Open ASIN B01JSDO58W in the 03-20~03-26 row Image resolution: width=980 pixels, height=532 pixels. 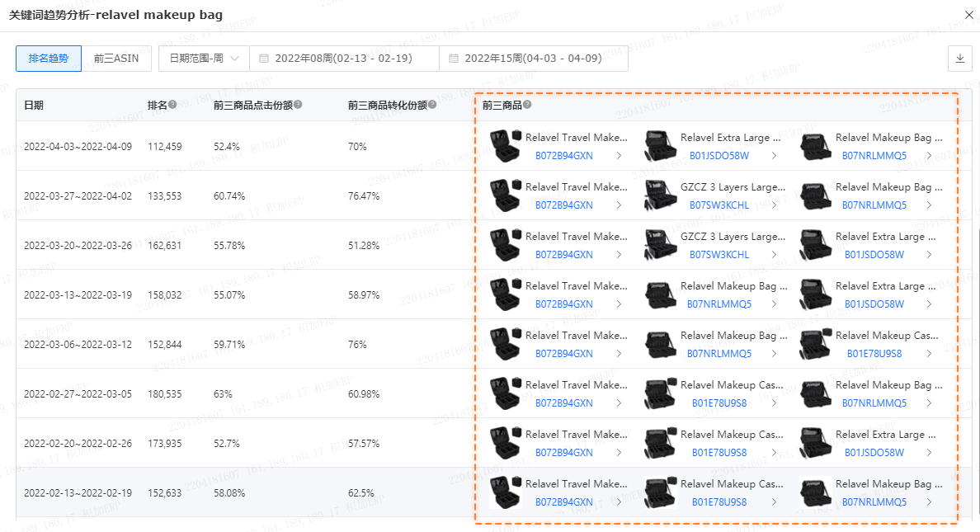pyautogui.click(x=874, y=254)
